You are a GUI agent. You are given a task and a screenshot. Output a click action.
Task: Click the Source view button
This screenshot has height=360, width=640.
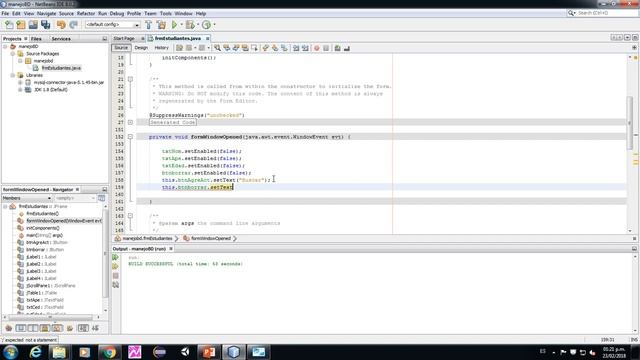121,48
